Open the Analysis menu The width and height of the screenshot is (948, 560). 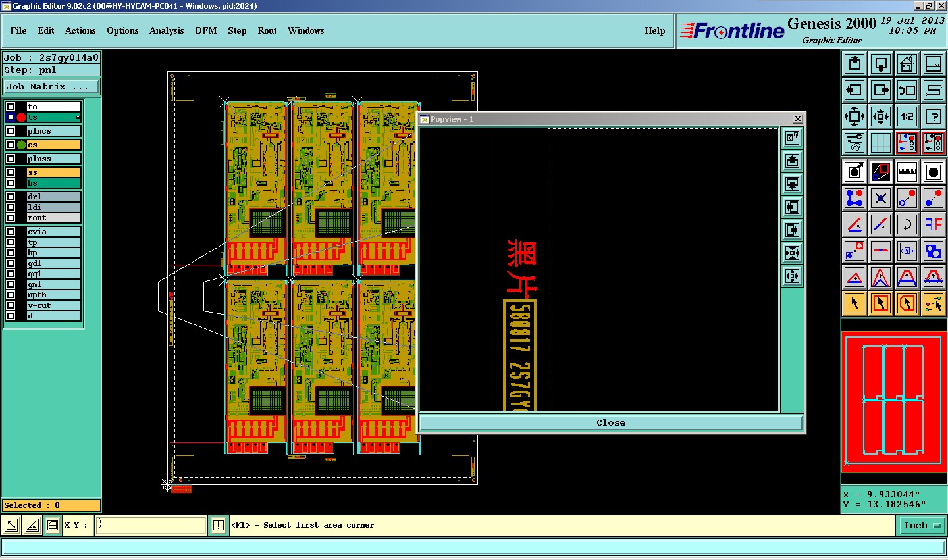click(x=167, y=30)
